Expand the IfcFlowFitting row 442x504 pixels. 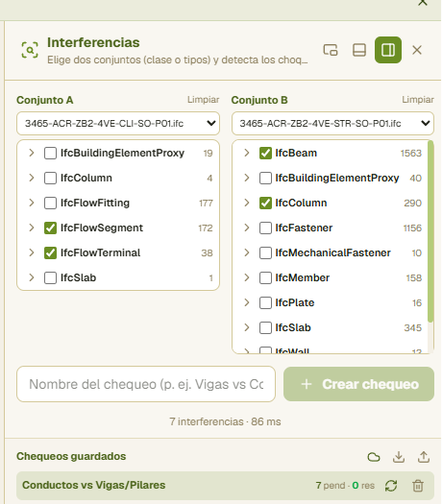(31, 203)
